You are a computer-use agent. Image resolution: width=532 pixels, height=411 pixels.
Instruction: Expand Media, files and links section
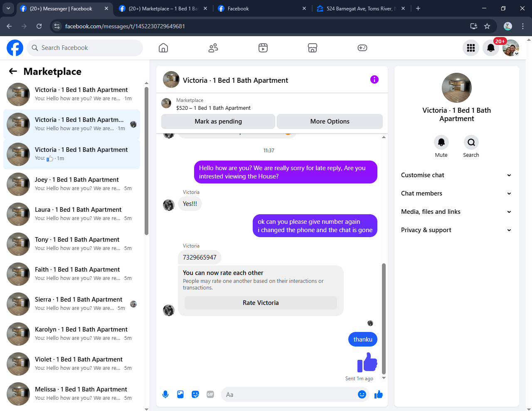[x=456, y=212]
